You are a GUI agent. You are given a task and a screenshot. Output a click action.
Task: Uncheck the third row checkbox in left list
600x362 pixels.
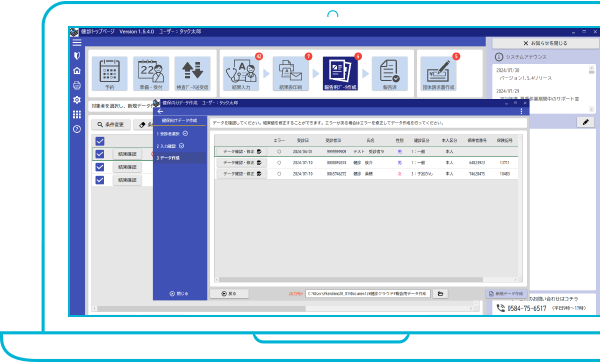100,180
